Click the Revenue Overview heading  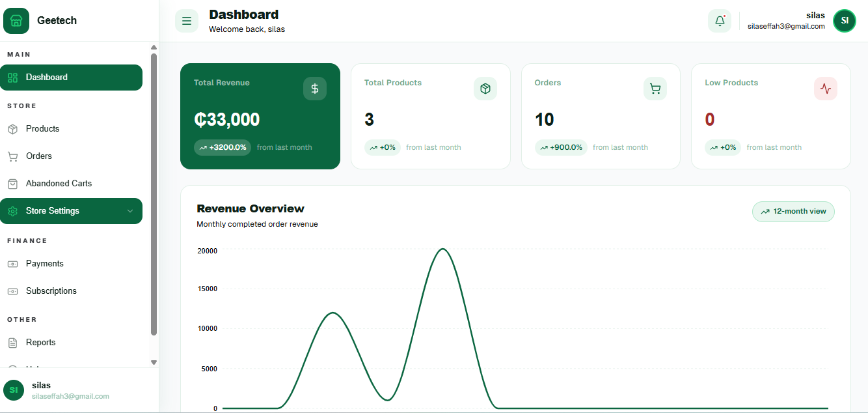(x=251, y=208)
